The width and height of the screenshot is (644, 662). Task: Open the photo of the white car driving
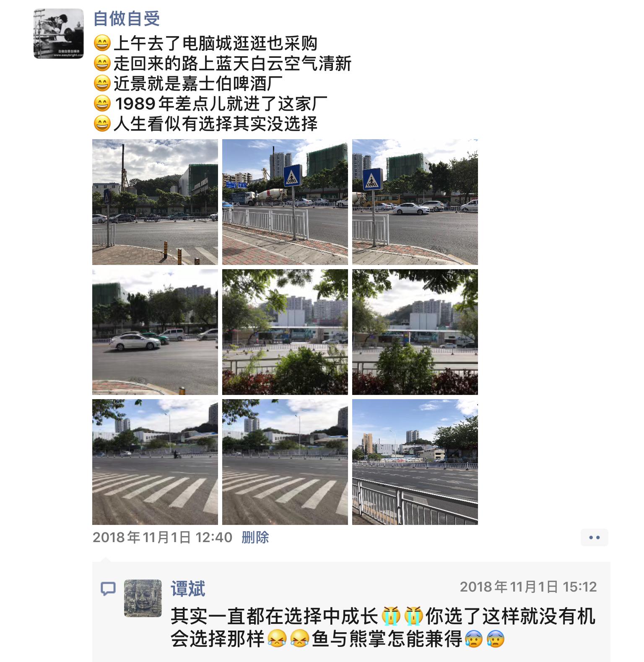(x=155, y=332)
